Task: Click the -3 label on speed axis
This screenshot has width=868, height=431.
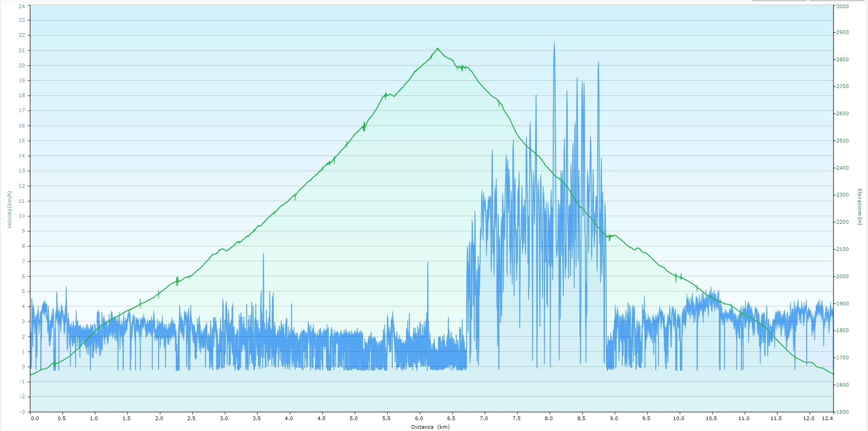Action: pyautogui.click(x=22, y=412)
